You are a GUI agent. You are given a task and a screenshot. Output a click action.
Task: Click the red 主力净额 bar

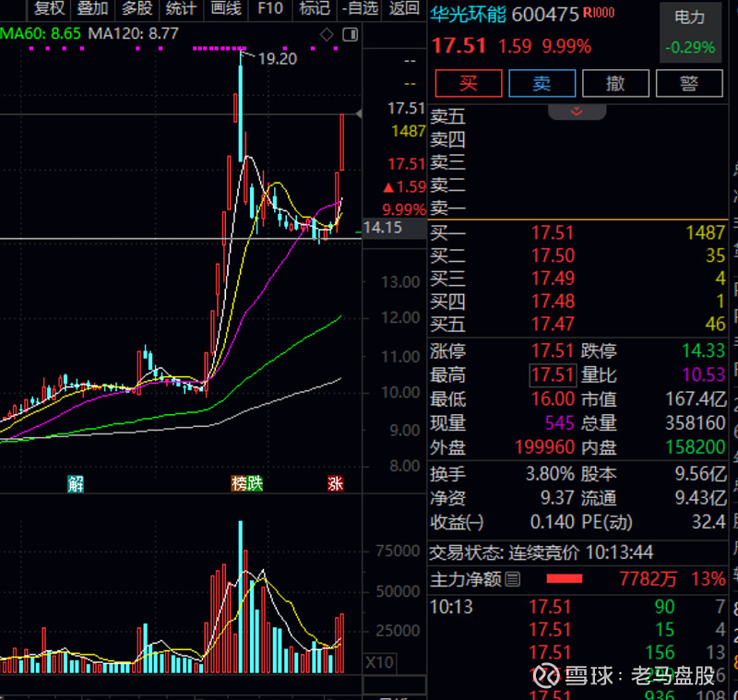(x=565, y=578)
